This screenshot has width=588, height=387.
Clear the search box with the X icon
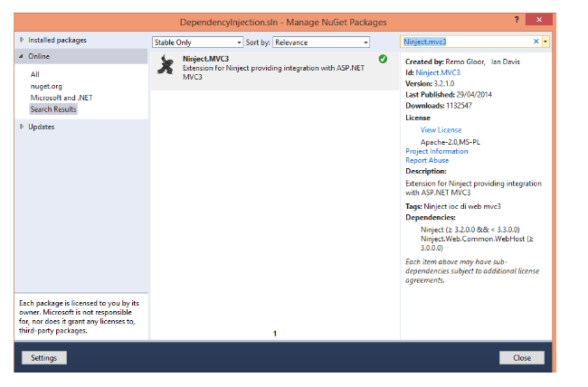tap(536, 42)
